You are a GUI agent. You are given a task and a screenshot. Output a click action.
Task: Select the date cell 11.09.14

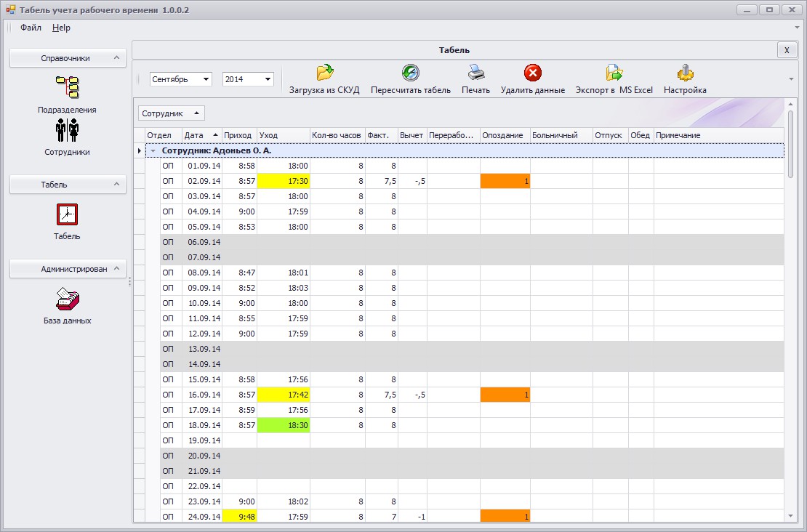(202, 318)
